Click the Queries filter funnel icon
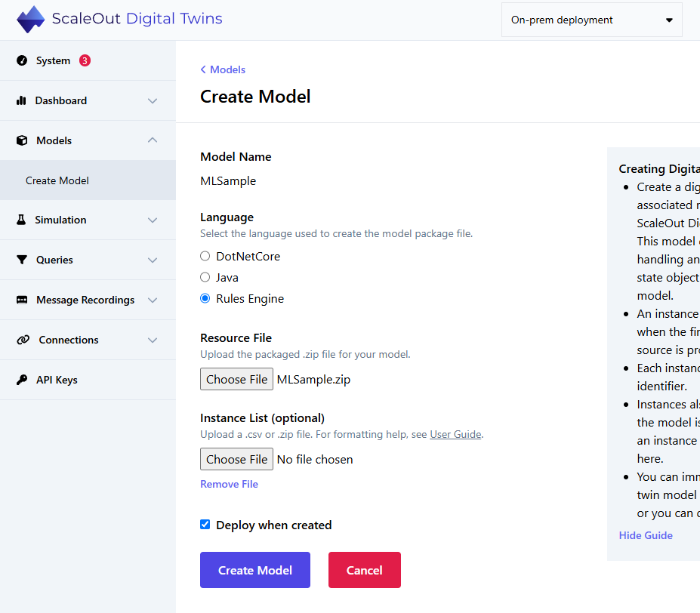The image size is (700, 613). point(22,260)
